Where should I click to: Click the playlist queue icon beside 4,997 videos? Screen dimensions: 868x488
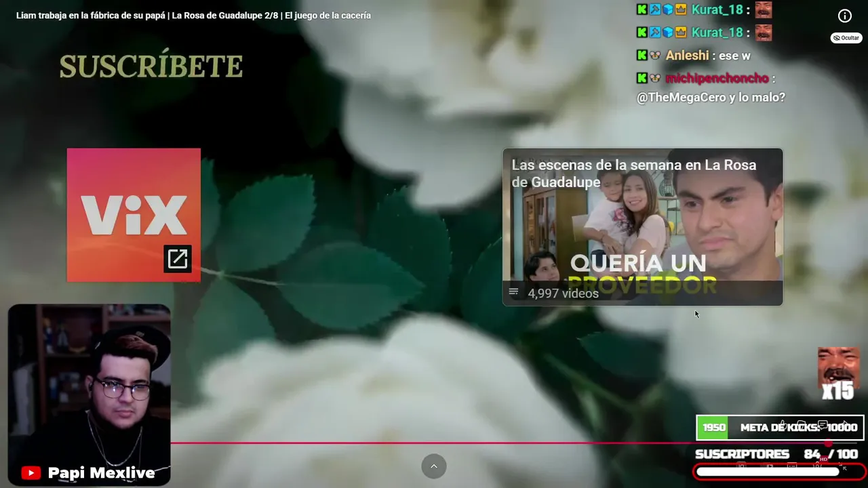[x=513, y=293]
